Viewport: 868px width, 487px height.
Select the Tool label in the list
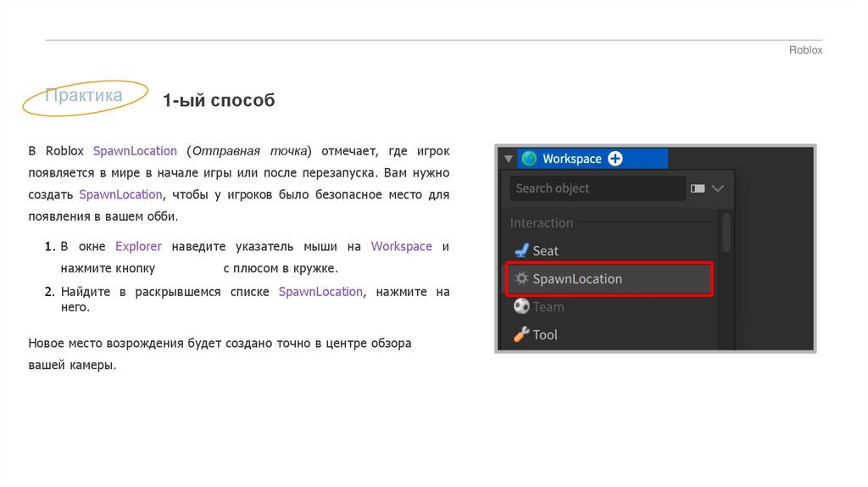pyautogui.click(x=545, y=334)
